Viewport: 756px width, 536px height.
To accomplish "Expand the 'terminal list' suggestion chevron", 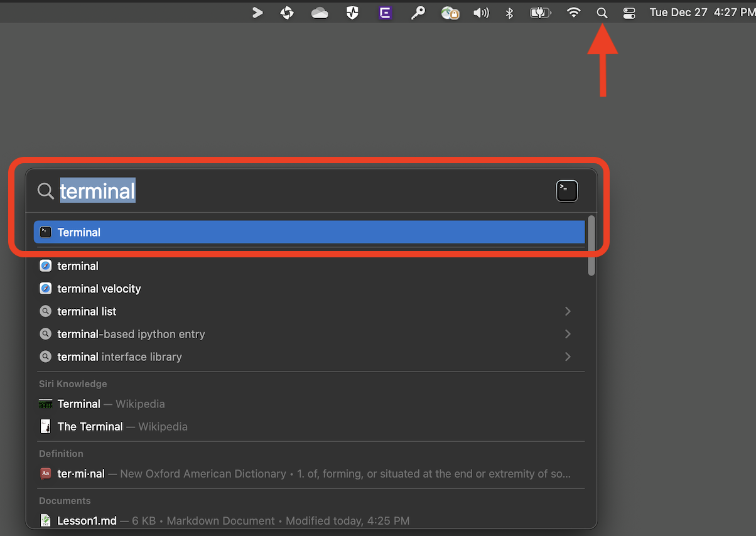I will tap(568, 311).
